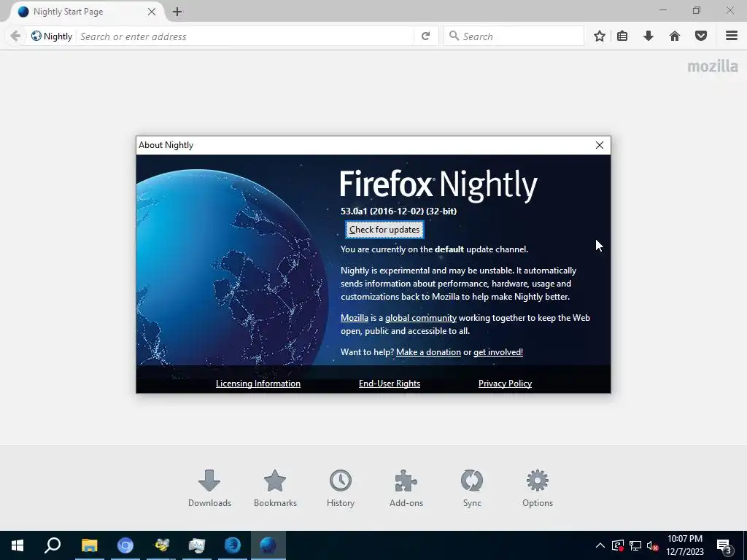Click the security alert tray icon

(618, 545)
